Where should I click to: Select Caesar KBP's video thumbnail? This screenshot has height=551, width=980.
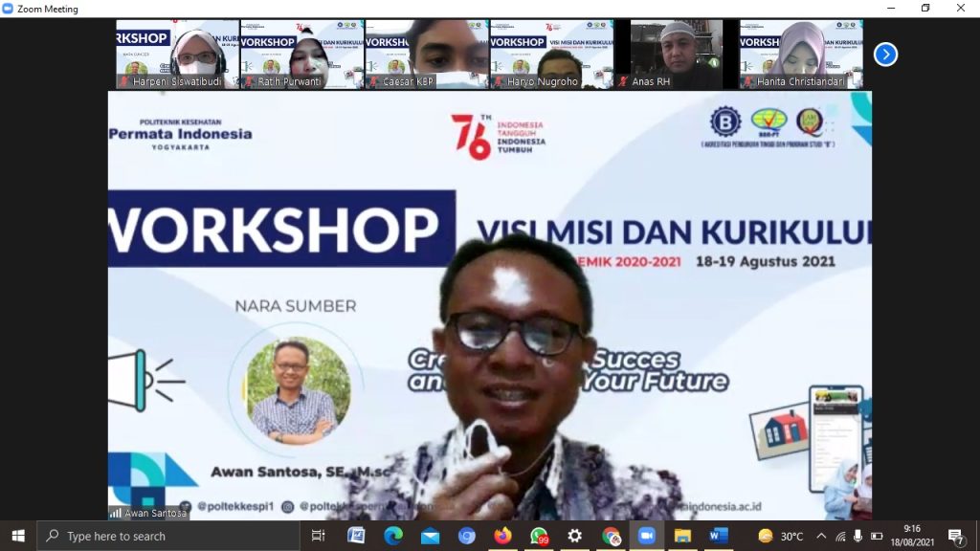427,54
